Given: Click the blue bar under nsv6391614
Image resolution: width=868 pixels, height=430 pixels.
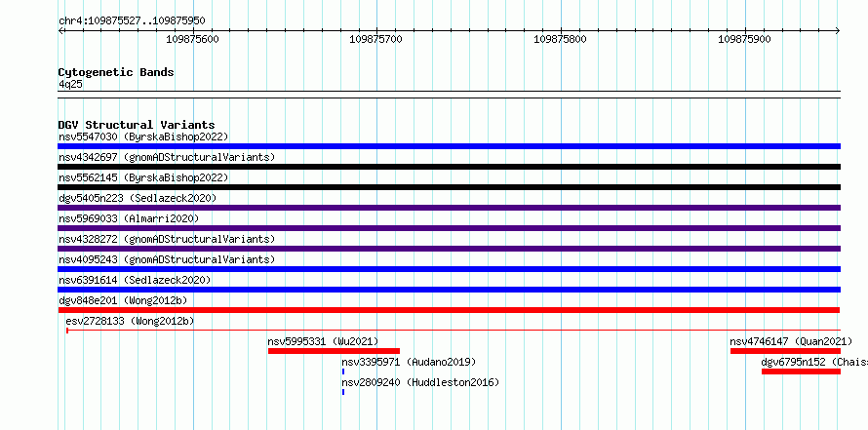Looking at the screenshot, I should tap(449, 290).
